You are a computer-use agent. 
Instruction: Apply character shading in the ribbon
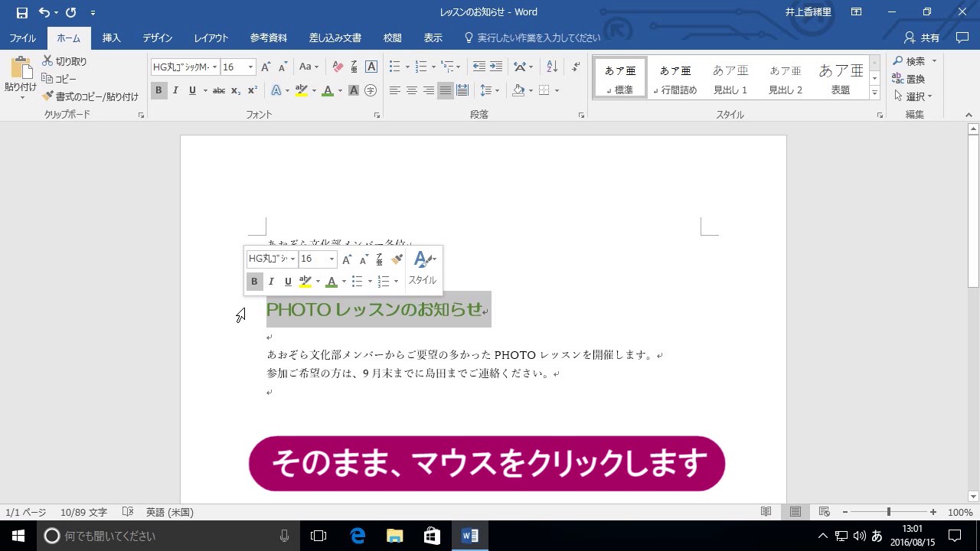354,90
